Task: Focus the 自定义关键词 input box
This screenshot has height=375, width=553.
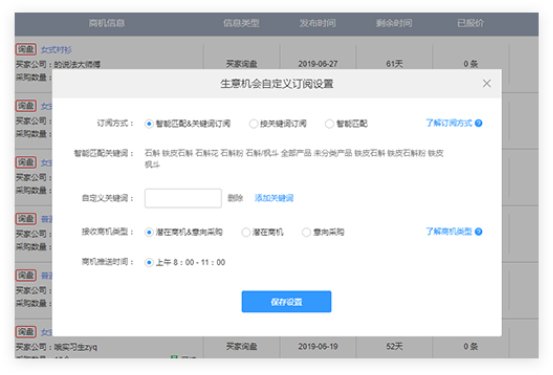Action: (183, 198)
